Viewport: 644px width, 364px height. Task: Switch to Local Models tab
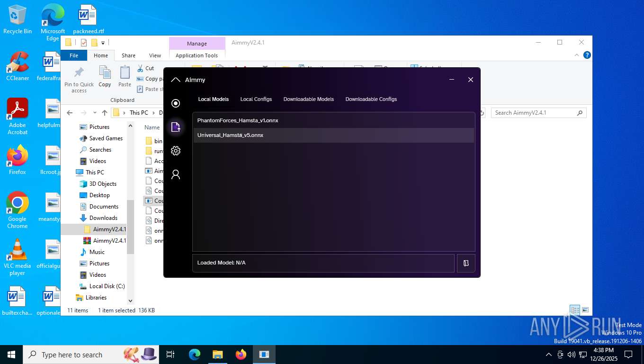click(213, 99)
